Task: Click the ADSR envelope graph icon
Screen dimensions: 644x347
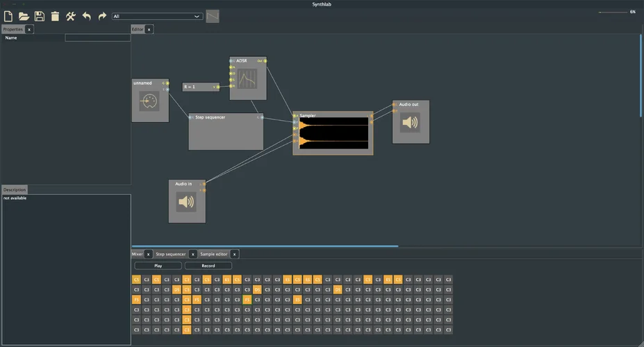Action: pos(247,78)
